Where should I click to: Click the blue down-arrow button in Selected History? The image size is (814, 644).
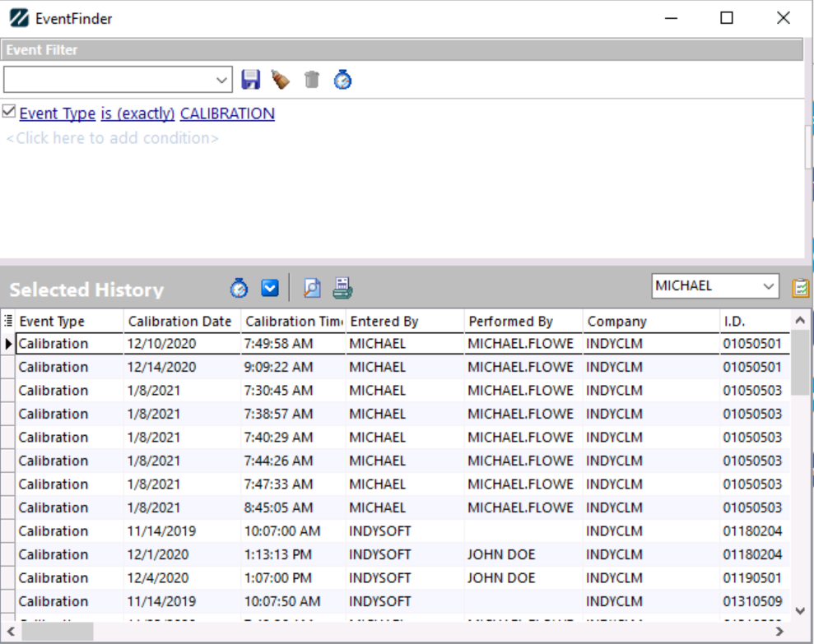coord(270,288)
